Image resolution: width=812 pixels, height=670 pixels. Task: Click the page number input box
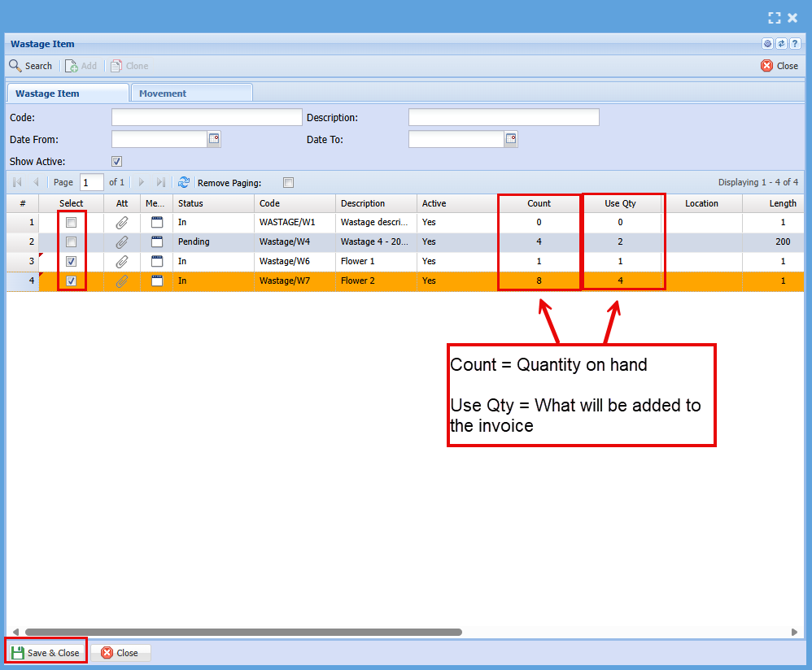coord(92,182)
